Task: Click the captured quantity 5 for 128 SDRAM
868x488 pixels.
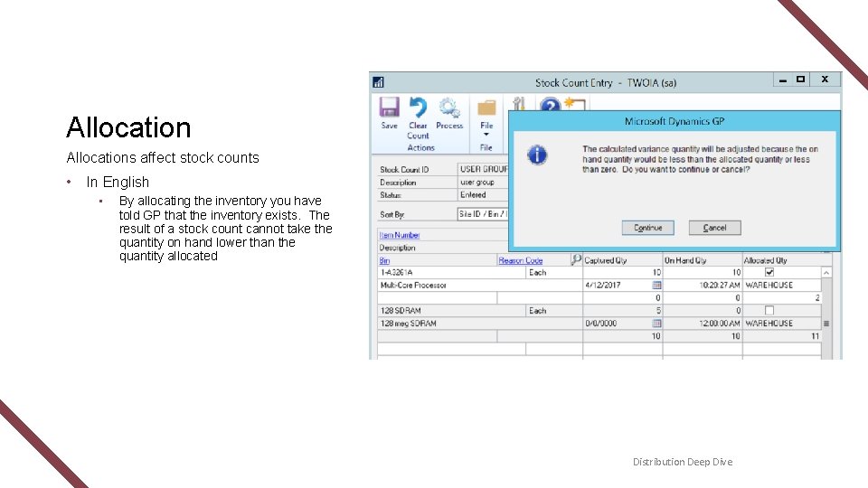Action: [x=623, y=310]
